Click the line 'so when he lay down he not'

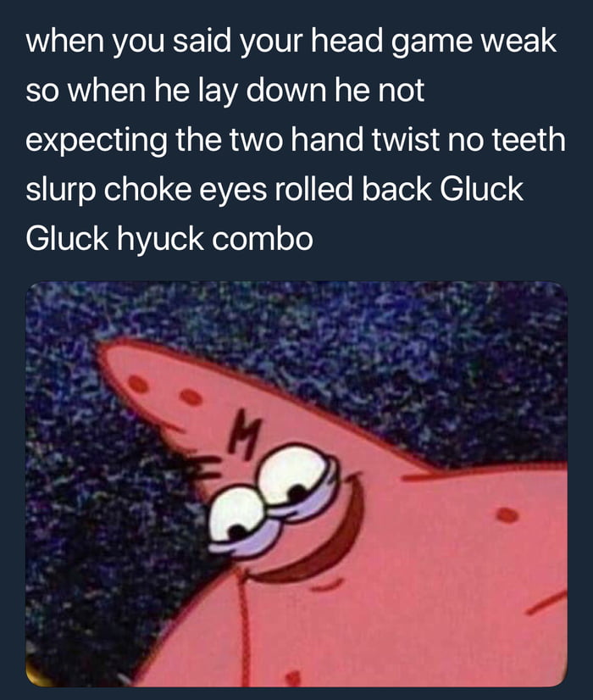click(x=224, y=91)
